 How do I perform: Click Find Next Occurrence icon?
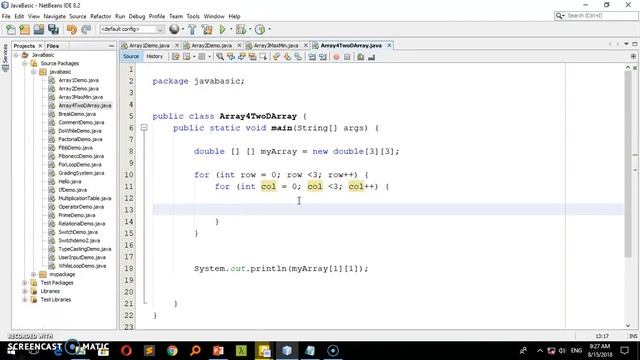pos(242,57)
